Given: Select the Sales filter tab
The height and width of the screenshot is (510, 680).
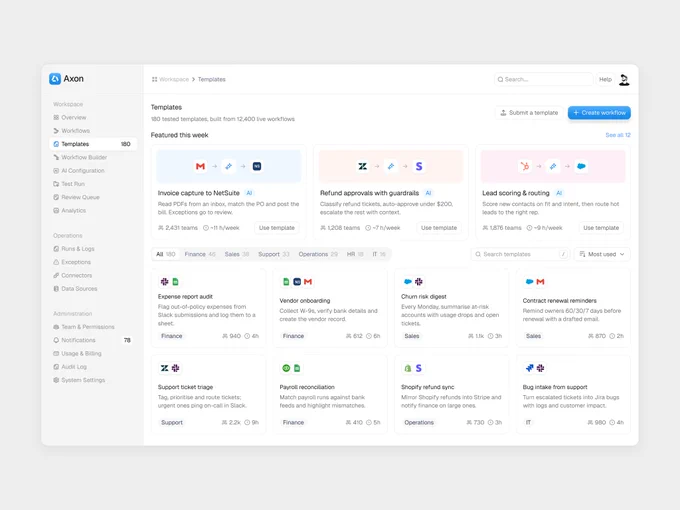Looking at the screenshot, I should (x=237, y=254).
